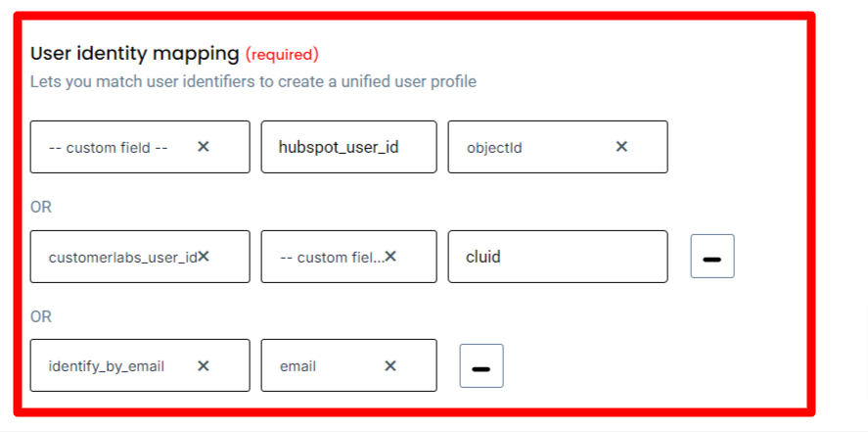Focus the cluid text input
Viewport: 868px width, 432px height.
point(558,257)
